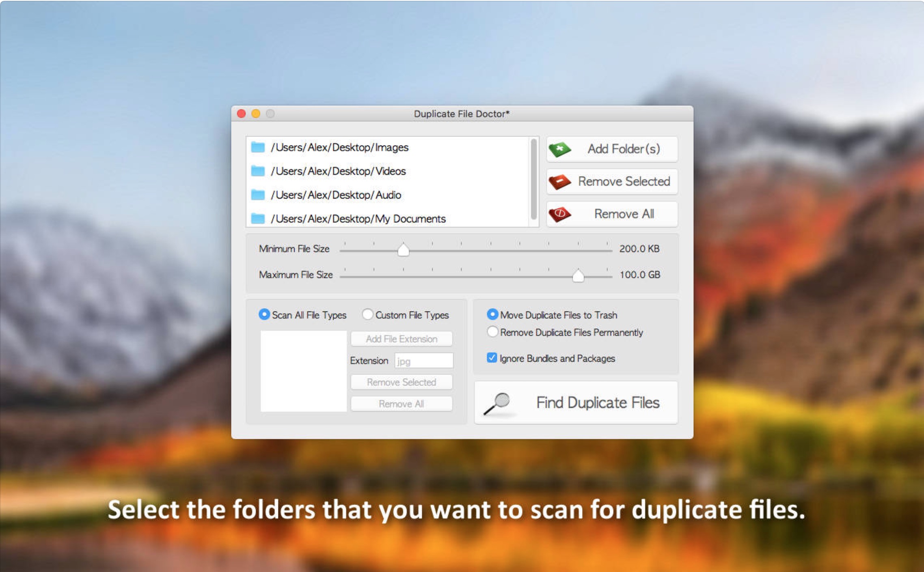Click the Add File Extension button
The width and height of the screenshot is (924, 572).
pos(401,339)
